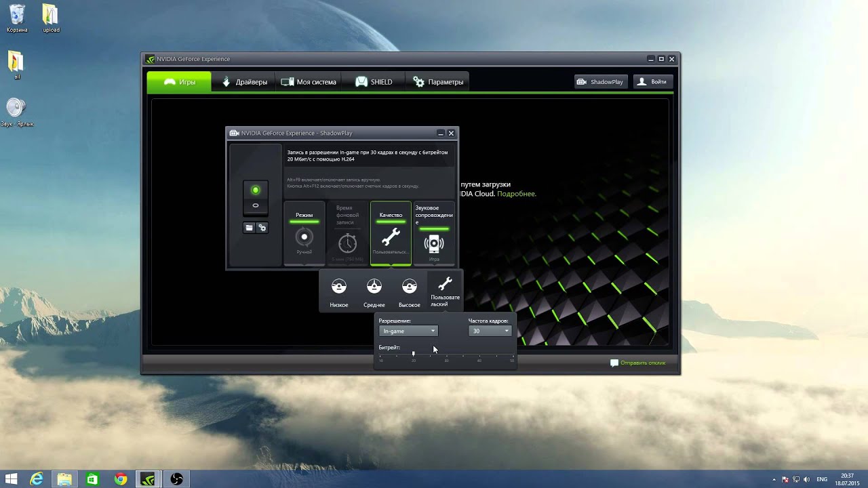Click recording description text 'Запись в разрешении In-game'

point(368,155)
